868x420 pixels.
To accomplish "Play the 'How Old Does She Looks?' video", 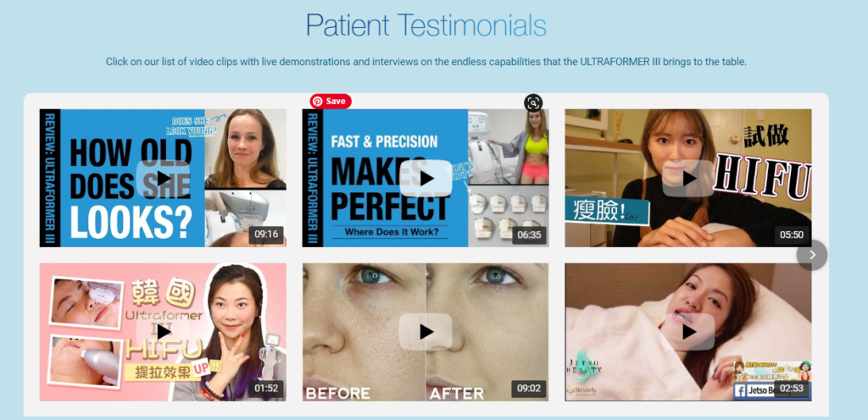I will (163, 178).
